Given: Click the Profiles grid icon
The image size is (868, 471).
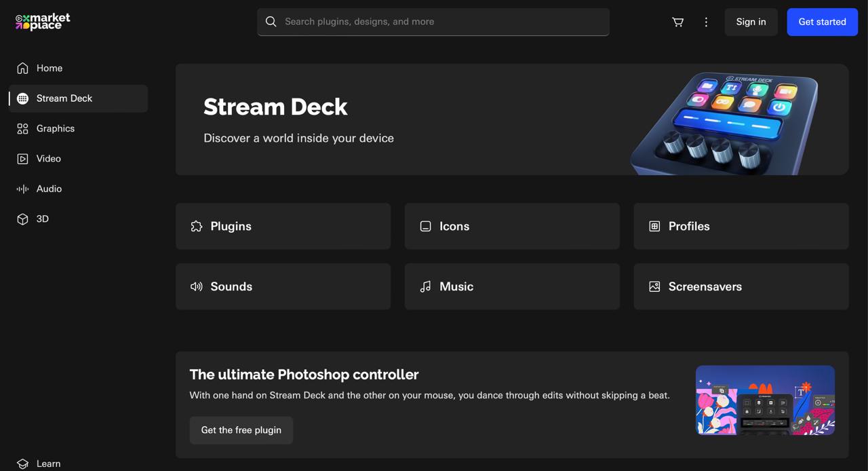Looking at the screenshot, I should pyautogui.click(x=654, y=226).
